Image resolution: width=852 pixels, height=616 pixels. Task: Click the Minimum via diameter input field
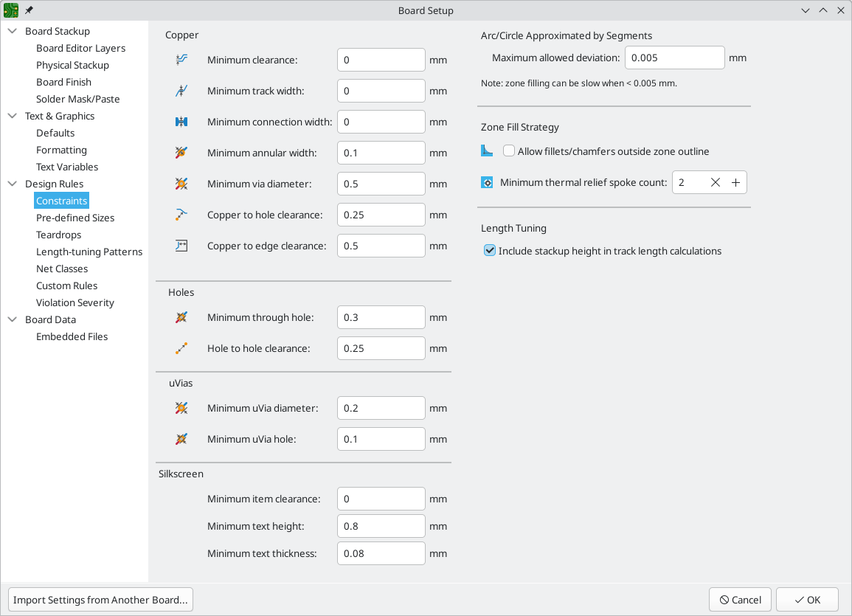(x=381, y=184)
